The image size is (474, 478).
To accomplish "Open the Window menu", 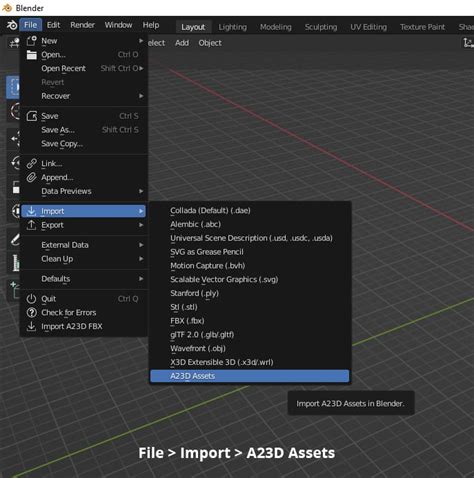I will pos(118,25).
